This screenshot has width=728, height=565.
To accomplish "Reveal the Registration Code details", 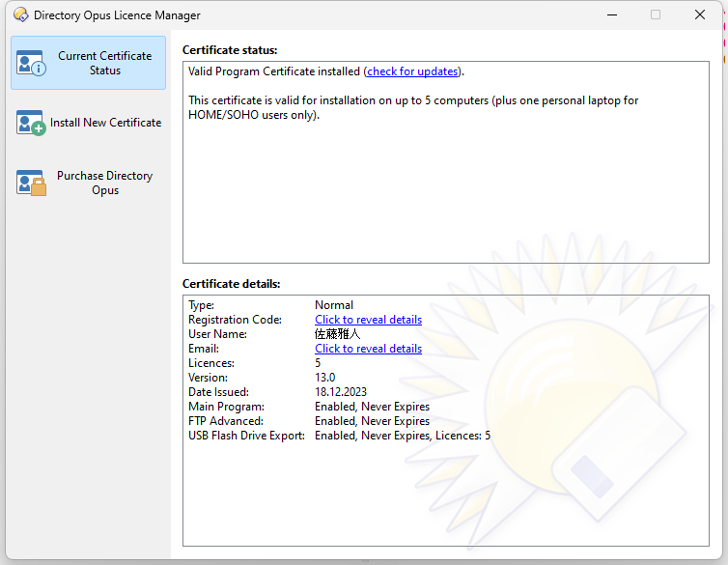I will click(x=368, y=320).
